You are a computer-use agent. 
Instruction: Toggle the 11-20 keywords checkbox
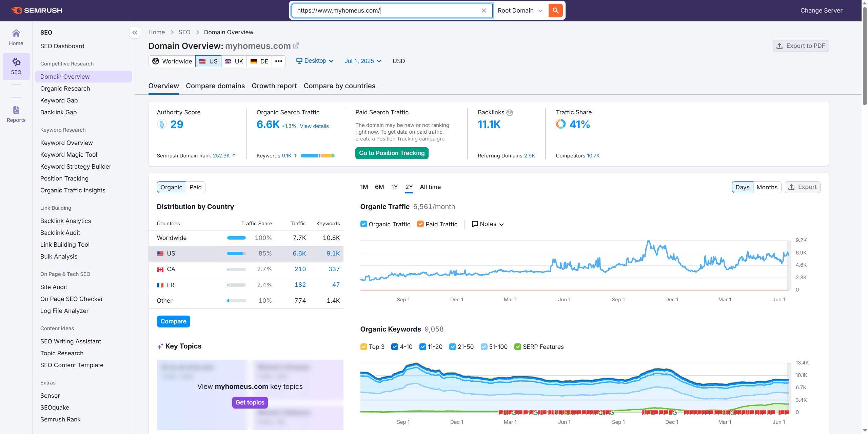[423, 347]
